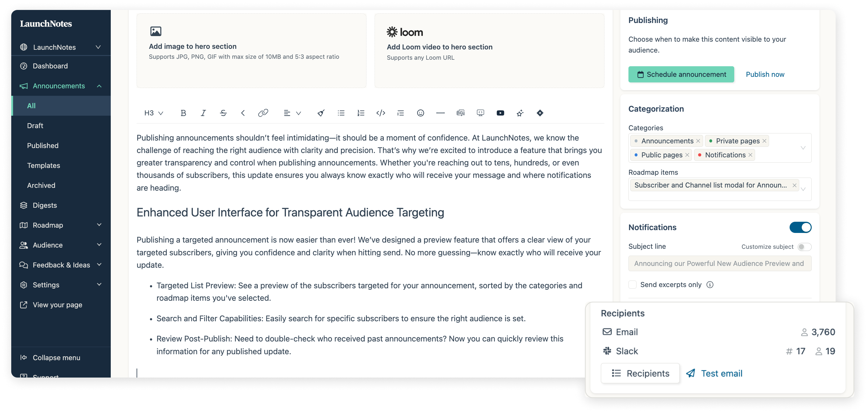The width and height of the screenshot is (868, 413).
Task: Expand the Roadmap items dropdown chevron
Action: (x=803, y=189)
